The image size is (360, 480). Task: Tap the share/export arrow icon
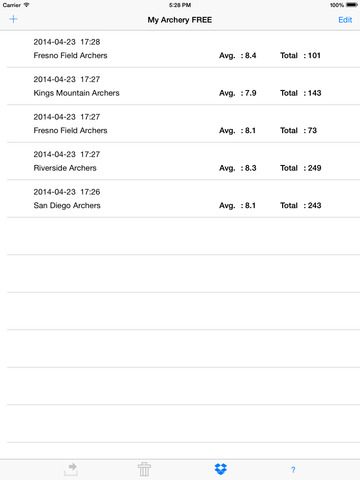(x=71, y=469)
